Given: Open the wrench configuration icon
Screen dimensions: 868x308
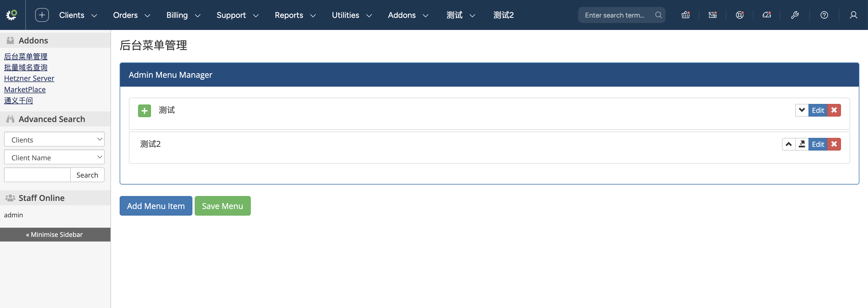Looking at the screenshot, I should coord(795,15).
